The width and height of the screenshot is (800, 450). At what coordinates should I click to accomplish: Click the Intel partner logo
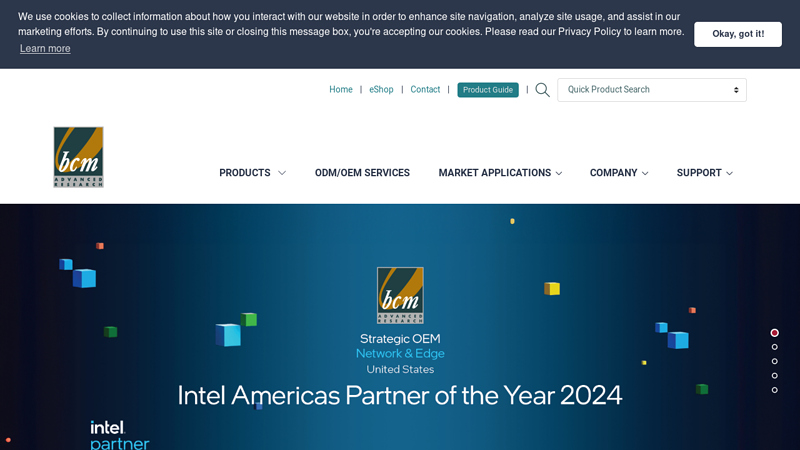point(120,435)
